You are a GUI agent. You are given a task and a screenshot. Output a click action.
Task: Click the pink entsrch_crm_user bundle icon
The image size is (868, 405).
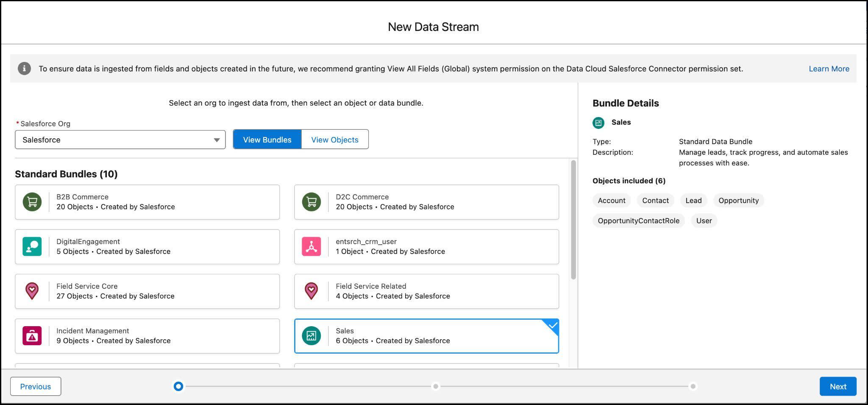click(x=312, y=246)
